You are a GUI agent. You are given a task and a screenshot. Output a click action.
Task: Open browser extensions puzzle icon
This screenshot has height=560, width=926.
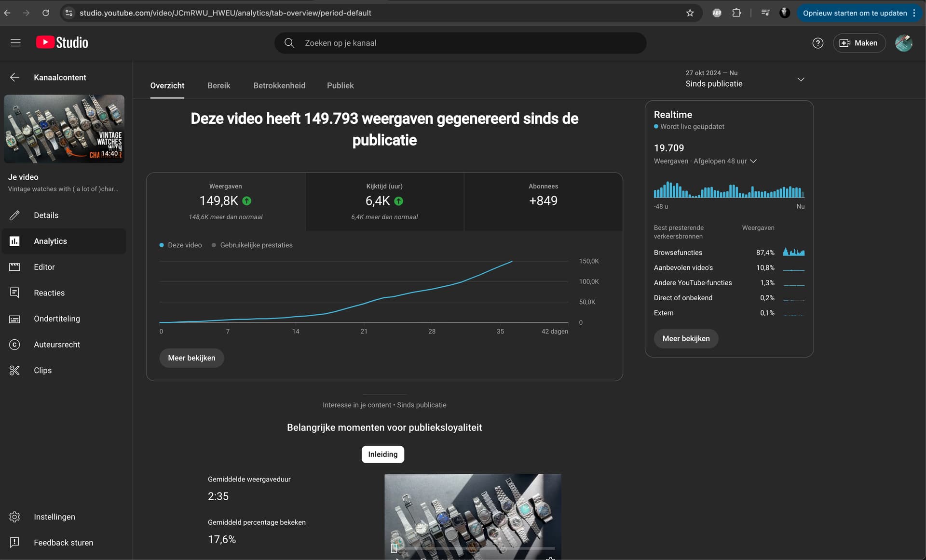click(736, 13)
